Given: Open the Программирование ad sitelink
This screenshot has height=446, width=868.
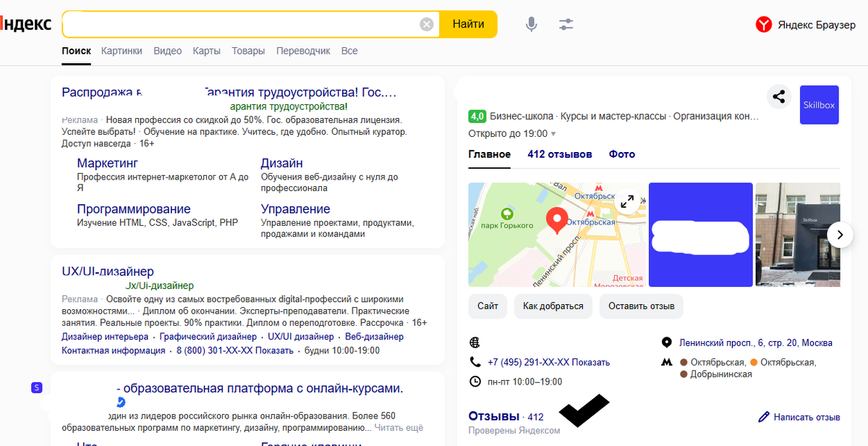Looking at the screenshot, I should (134, 209).
